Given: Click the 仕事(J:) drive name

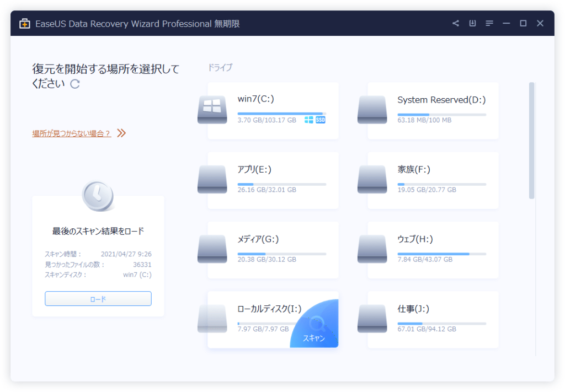Looking at the screenshot, I should pyautogui.click(x=413, y=309).
